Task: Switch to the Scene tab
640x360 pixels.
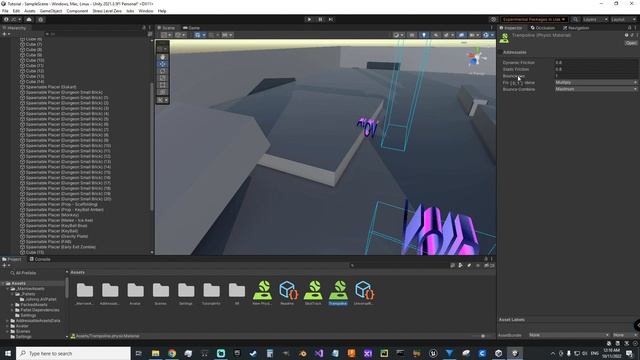Action: 167,28
